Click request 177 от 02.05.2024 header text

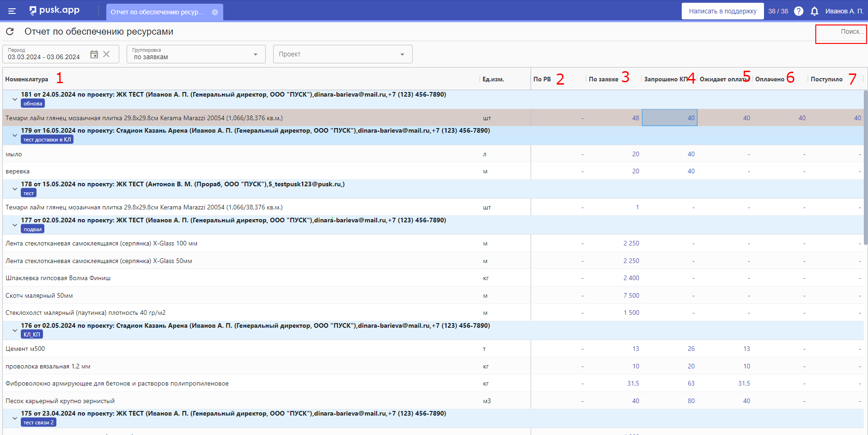point(233,220)
